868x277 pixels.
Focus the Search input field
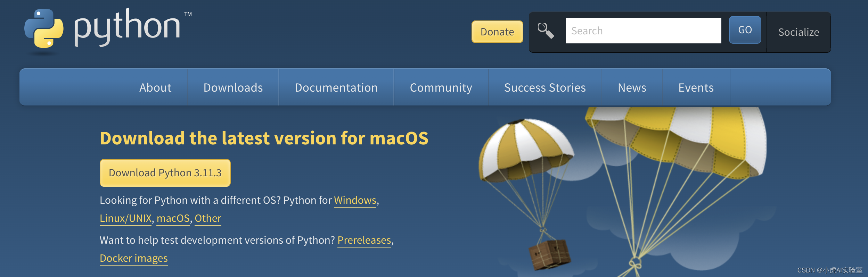tap(643, 31)
